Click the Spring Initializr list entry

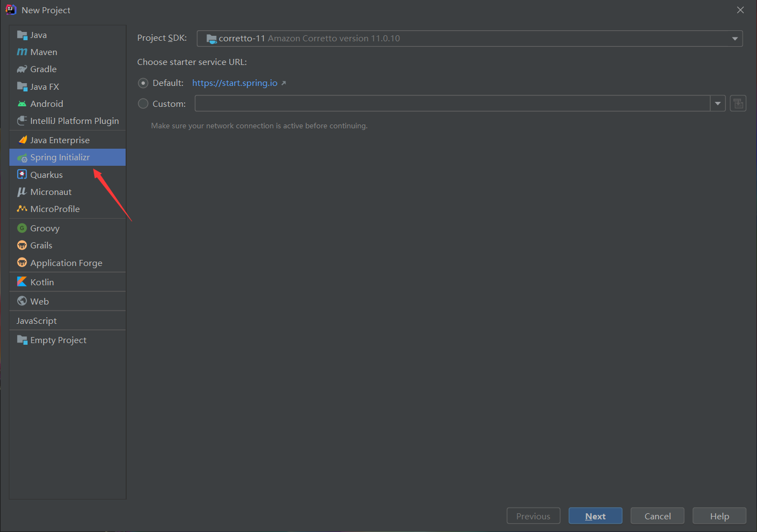(x=67, y=158)
